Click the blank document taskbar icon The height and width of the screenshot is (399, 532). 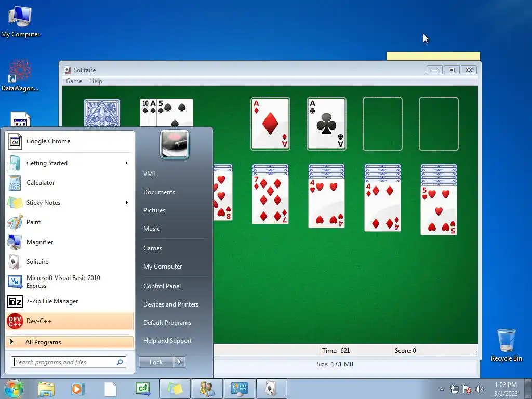[110, 389]
